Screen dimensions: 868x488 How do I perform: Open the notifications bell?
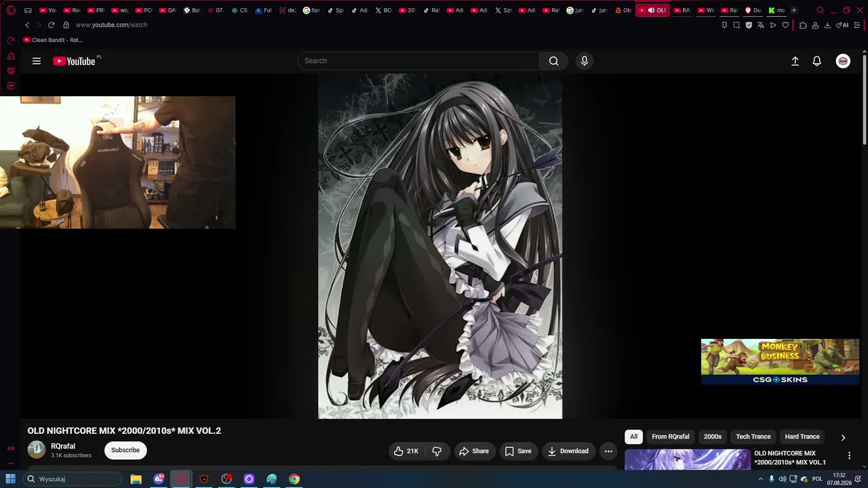[x=817, y=61]
